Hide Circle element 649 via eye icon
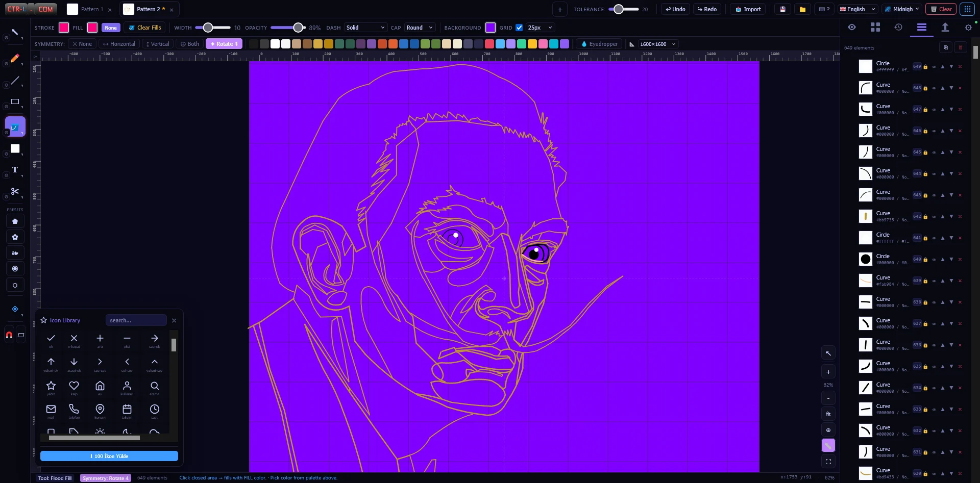The height and width of the screenshot is (483, 980). click(x=934, y=67)
